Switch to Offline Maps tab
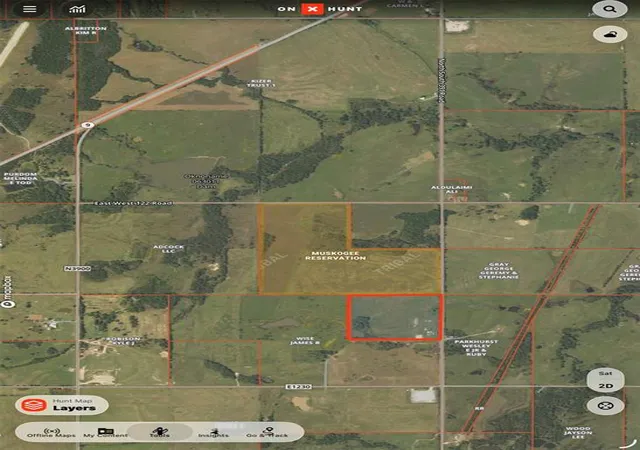The width and height of the screenshot is (640, 450). pyautogui.click(x=51, y=432)
